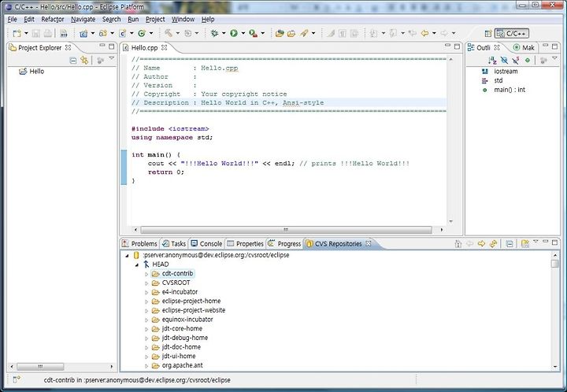This screenshot has height=392, width=567.
Task: Click the C/C++ perspective button
Action: (x=511, y=34)
